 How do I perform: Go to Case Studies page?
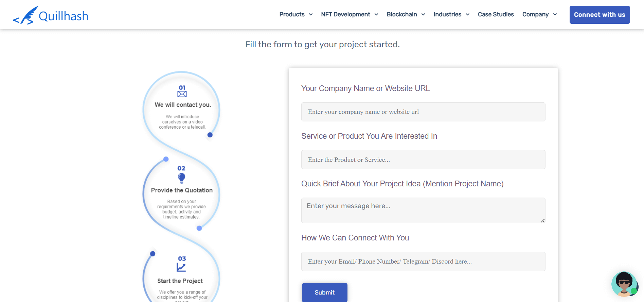click(496, 14)
